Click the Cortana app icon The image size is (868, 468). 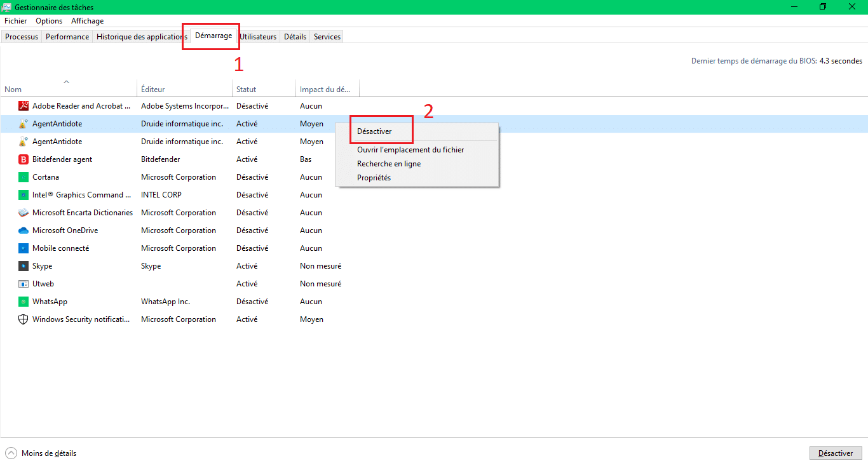click(x=24, y=177)
